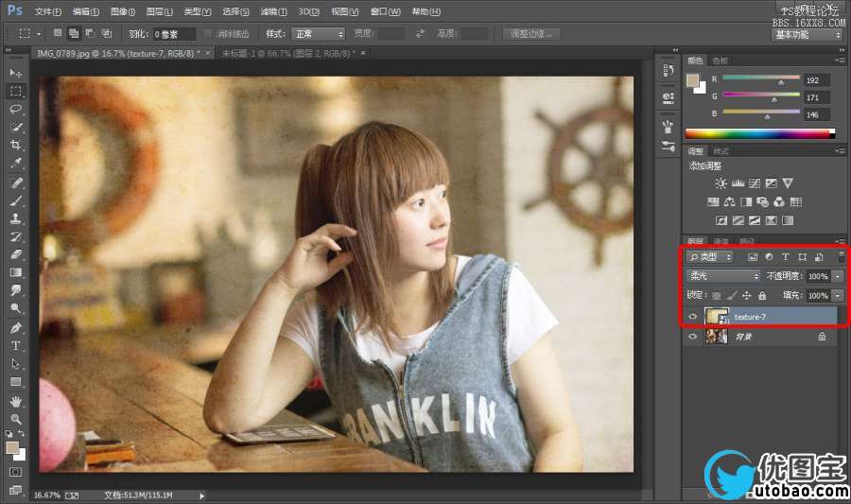Open the Color panel flyout menu
851x504 pixels.
click(x=841, y=61)
